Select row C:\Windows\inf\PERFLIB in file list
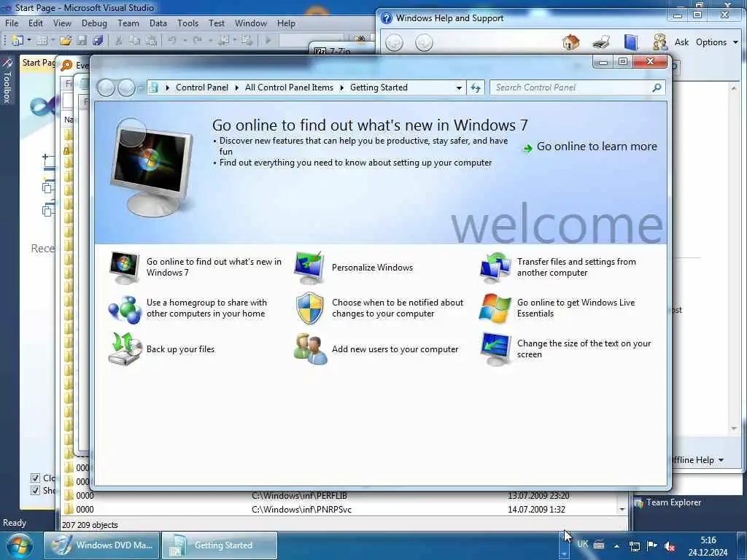The height and width of the screenshot is (560, 747). coord(339,496)
